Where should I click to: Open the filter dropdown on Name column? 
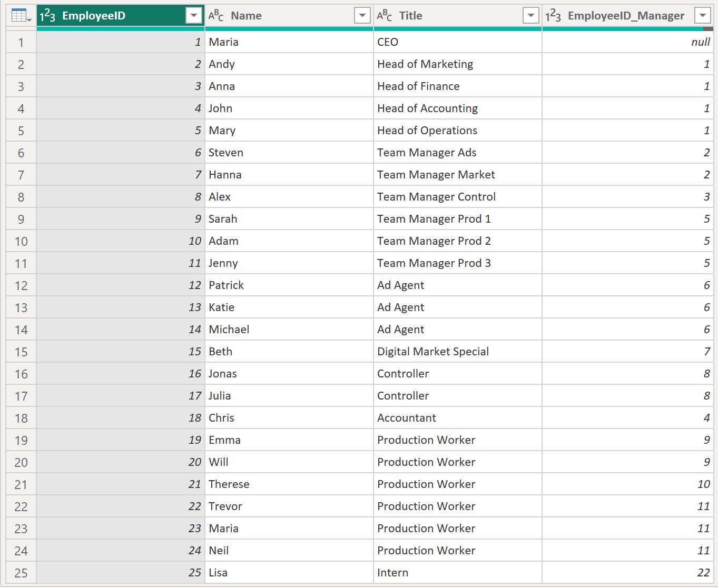point(362,15)
